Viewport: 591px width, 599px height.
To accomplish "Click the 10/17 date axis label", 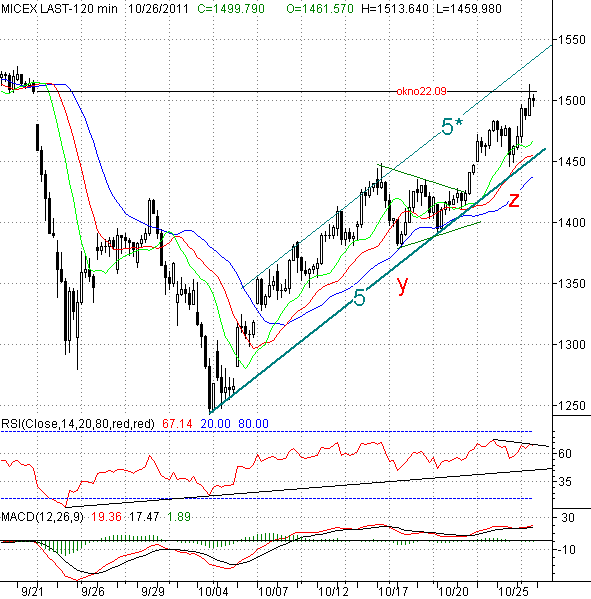I will pyautogui.click(x=394, y=591).
